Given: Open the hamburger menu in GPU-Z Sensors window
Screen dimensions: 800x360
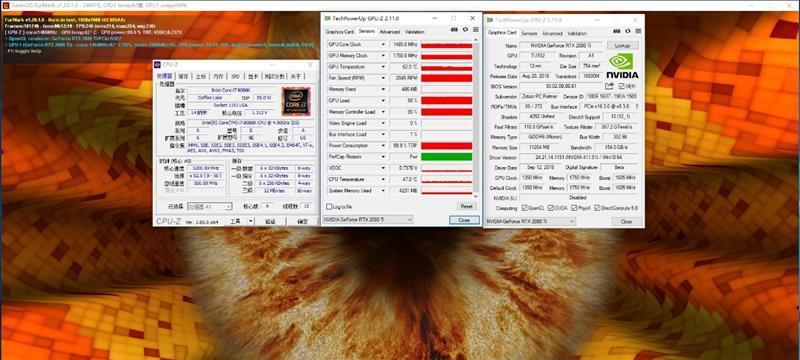Looking at the screenshot, I should 476,30.
